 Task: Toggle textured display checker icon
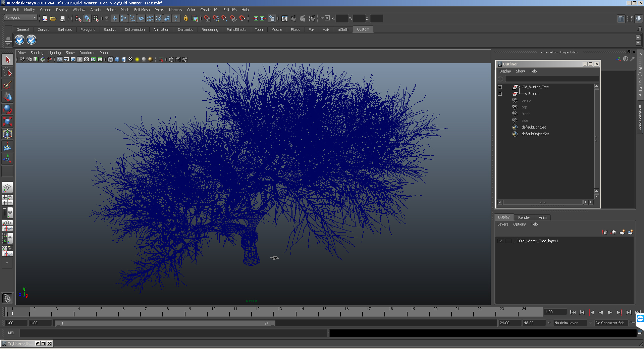tap(130, 59)
